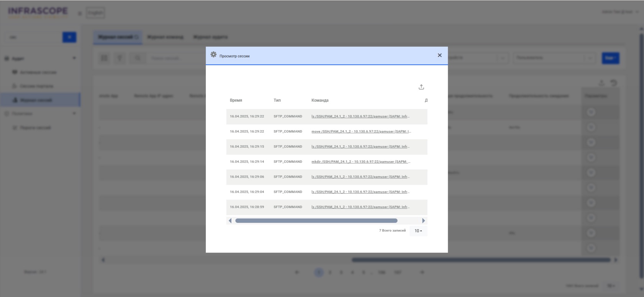Click the Тип column header
644x297 pixels.
(x=277, y=100)
